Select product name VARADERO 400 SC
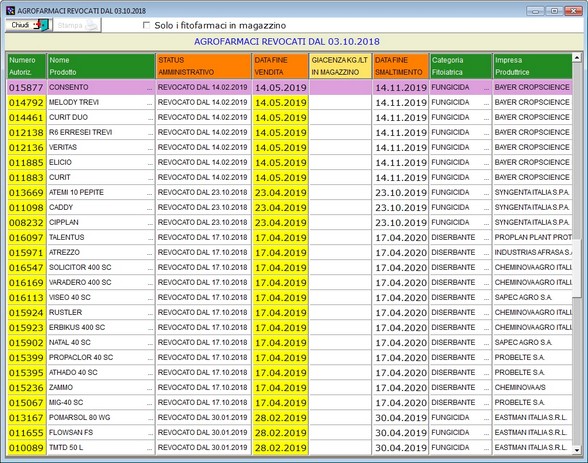The image size is (588, 463). pos(80,282)
